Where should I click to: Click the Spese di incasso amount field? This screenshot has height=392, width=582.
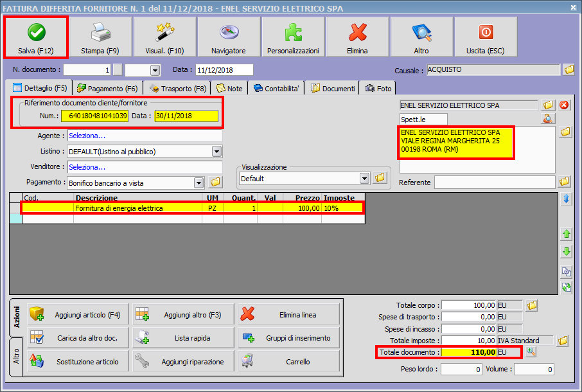click(469, 329)
